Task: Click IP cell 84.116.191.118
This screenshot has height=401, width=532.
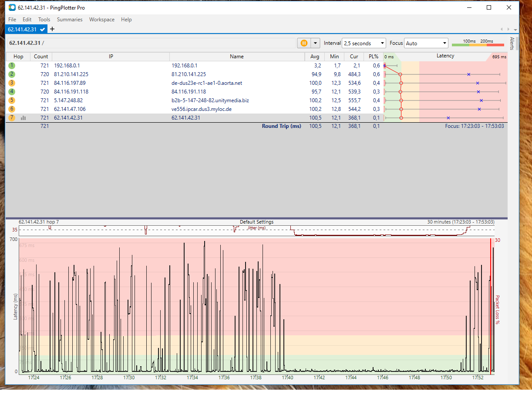Action: pyautogui.click(x=71, y=92)
